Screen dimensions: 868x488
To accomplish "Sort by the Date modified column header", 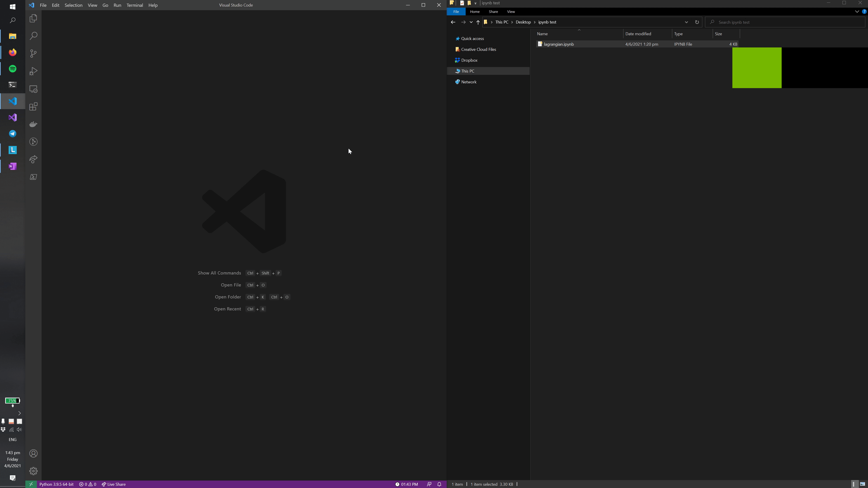I will (x=647, y=34).
